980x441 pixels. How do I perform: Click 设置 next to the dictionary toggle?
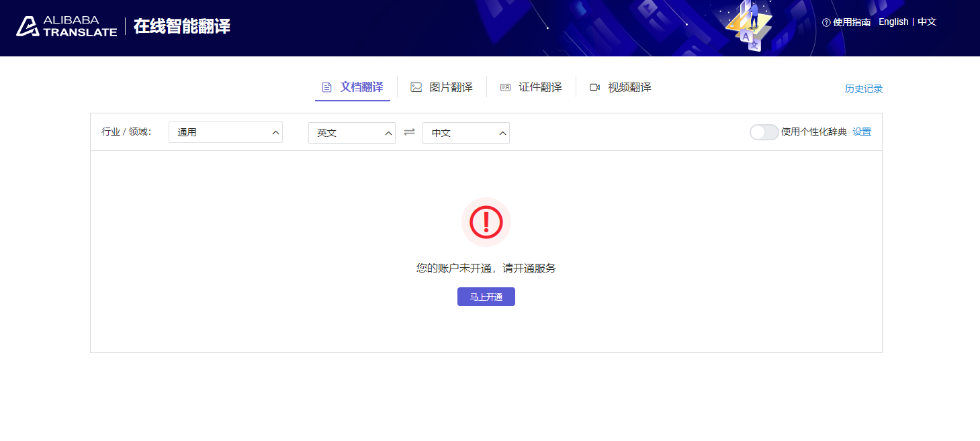(862, 132)
